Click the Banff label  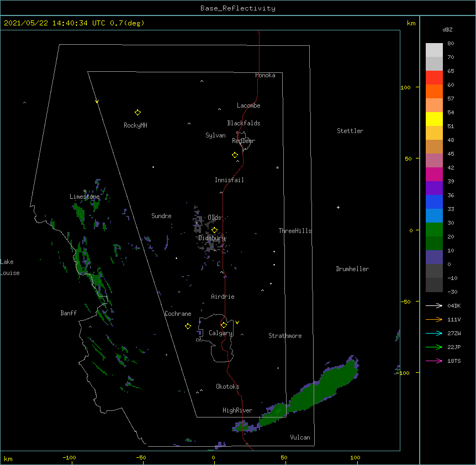pyautogui.click(x=68, y=313)
